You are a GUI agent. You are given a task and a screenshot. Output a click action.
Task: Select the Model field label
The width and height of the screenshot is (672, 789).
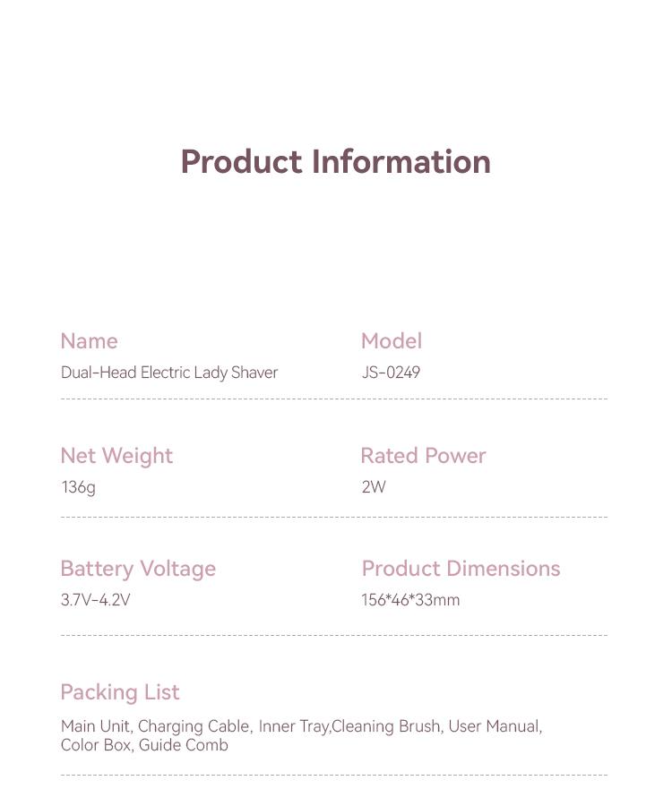pyautogui.click(x=391, y=341)
